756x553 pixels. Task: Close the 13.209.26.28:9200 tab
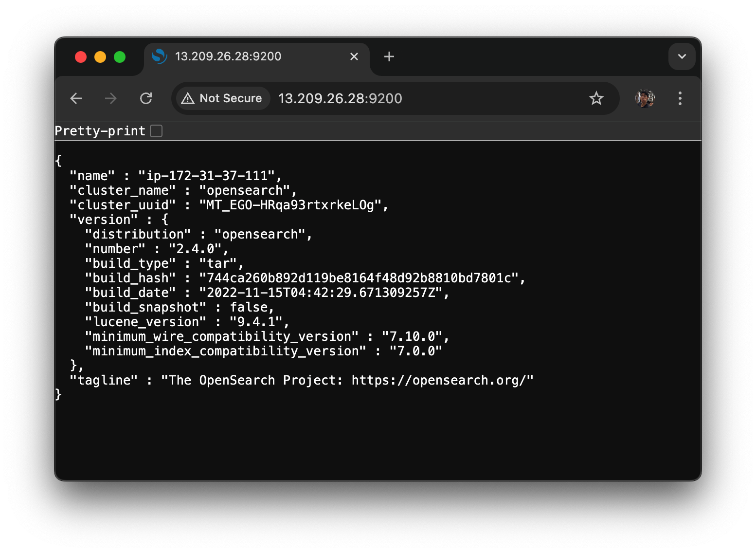point(354,56)
